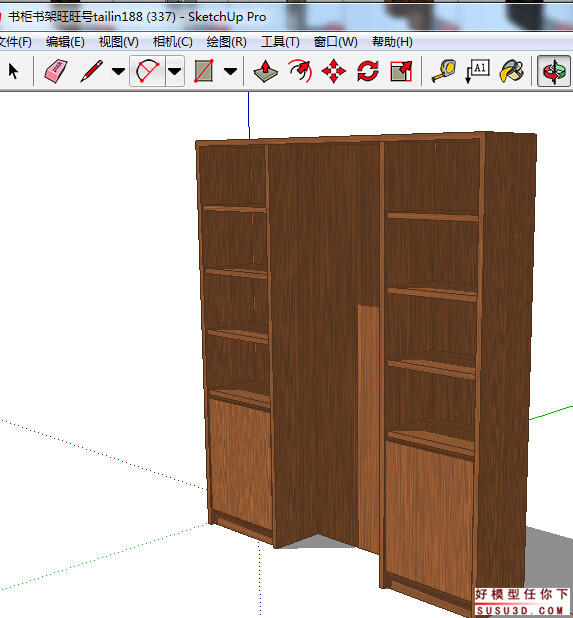Click the bookshelf cabinet lower right door
The image size is (573, 618).
429,512
